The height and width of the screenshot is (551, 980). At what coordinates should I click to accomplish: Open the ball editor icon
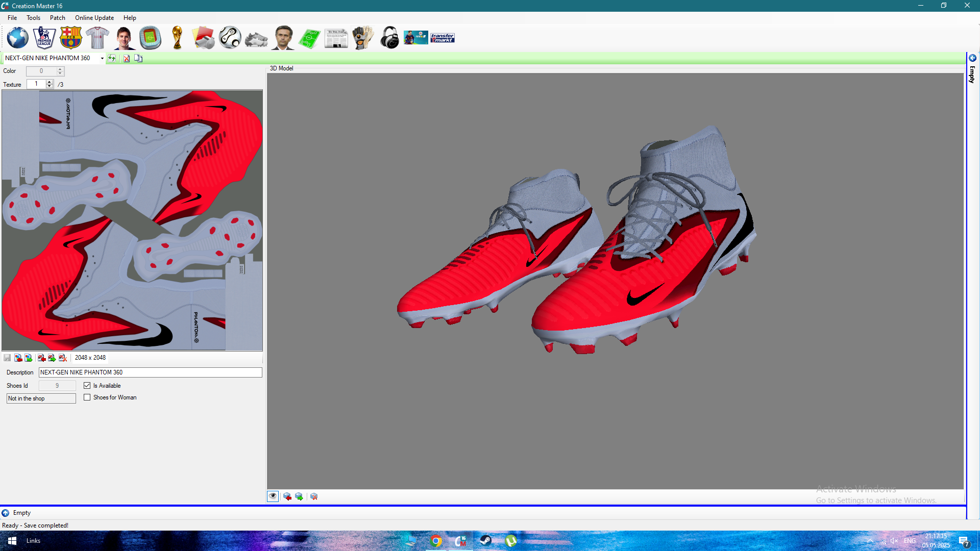click(230, 38)
